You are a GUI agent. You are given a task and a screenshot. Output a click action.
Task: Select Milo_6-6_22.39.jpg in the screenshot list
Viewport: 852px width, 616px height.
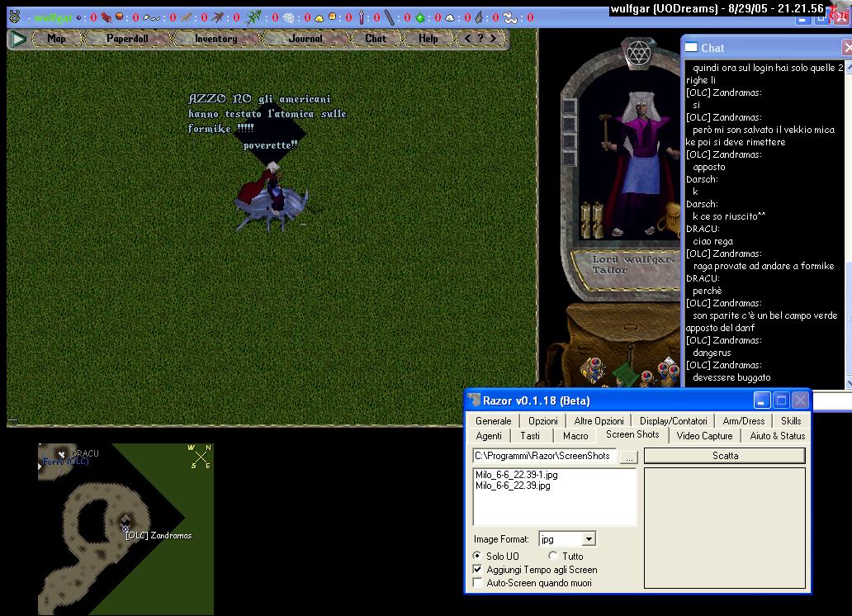point(513,486)
